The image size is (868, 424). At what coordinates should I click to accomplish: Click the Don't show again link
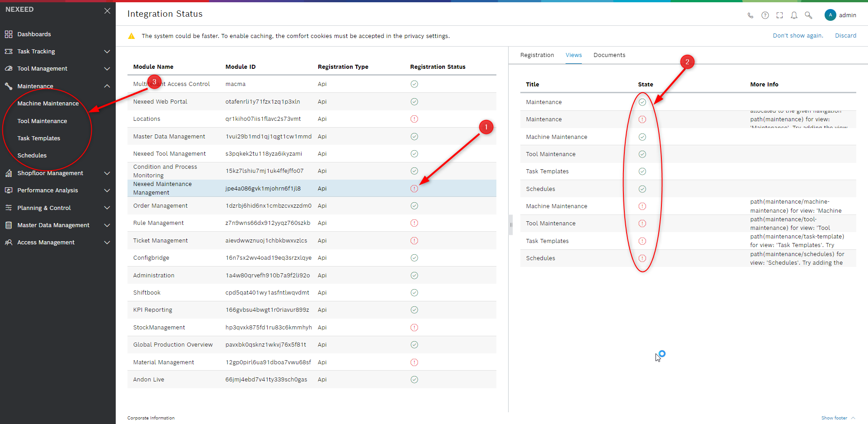(797, 36)
